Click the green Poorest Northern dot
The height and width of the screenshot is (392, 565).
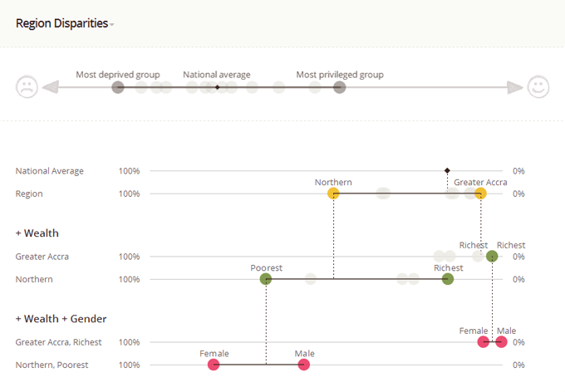point(266,279)
